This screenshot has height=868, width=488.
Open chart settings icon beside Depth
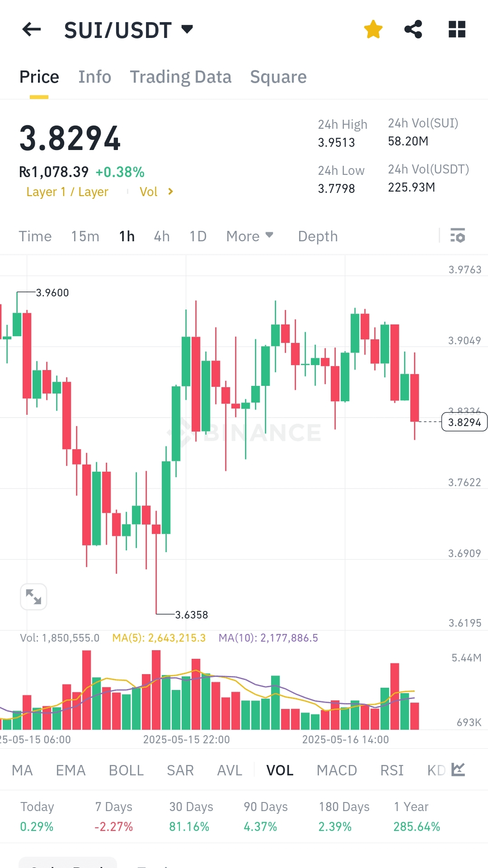coord(458,236)
